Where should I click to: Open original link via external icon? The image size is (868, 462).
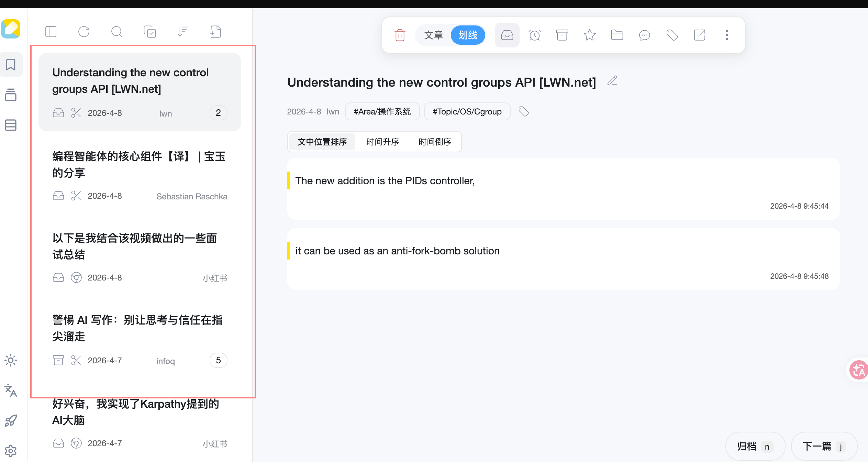[x=699, y=35]
